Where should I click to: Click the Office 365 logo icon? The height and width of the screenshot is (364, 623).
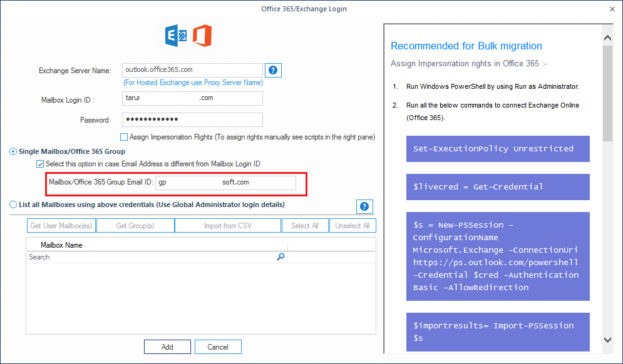point(202,36)
